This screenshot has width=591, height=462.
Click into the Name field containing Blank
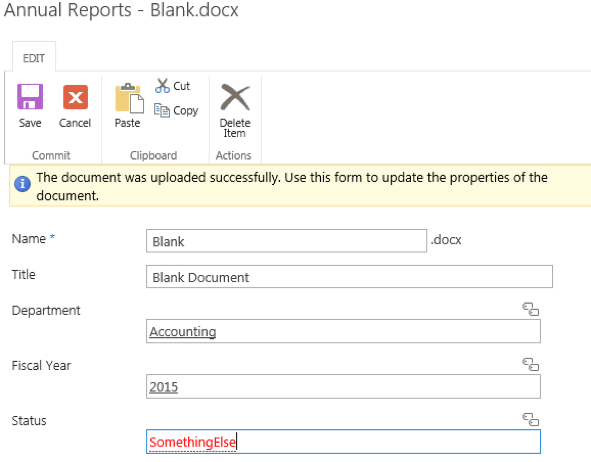pos(286,241)
